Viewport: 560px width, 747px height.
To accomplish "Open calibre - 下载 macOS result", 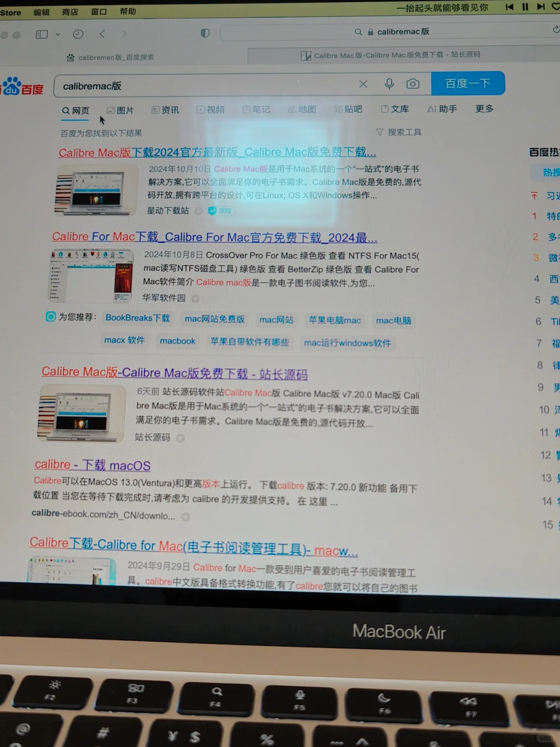I will tap(93, 465).
